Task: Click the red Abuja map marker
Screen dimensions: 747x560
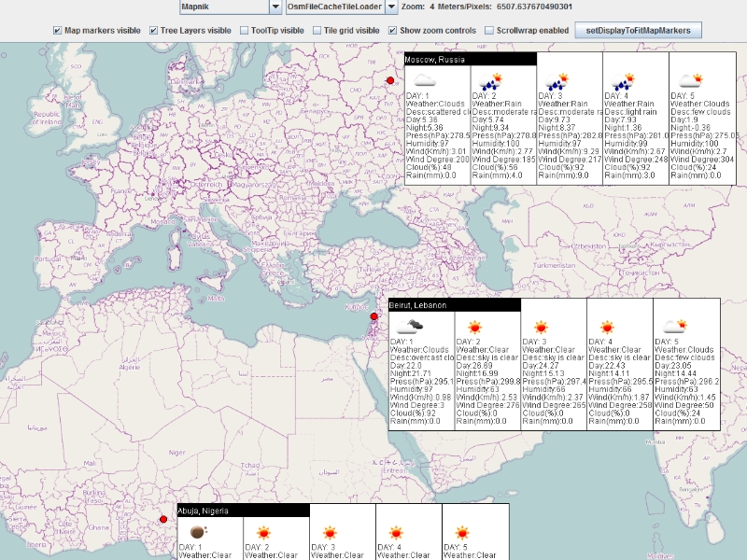Action: click(x=163, y=519)
